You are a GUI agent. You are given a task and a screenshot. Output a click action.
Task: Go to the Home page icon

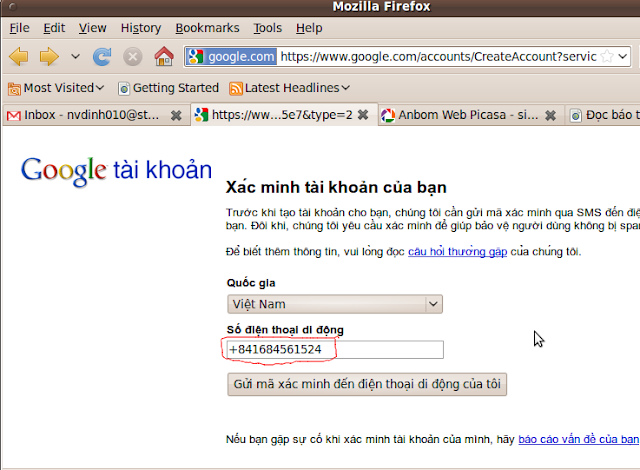[164, 56]
